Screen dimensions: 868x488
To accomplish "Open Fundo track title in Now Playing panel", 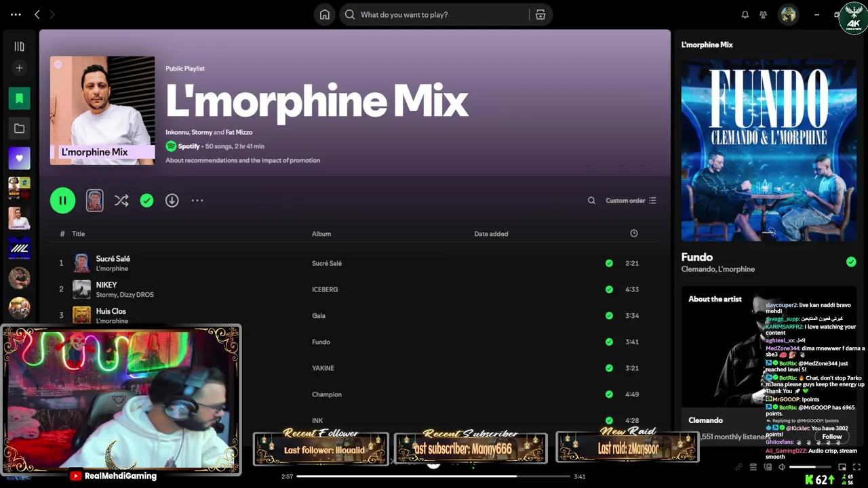I will pos(697,257).
